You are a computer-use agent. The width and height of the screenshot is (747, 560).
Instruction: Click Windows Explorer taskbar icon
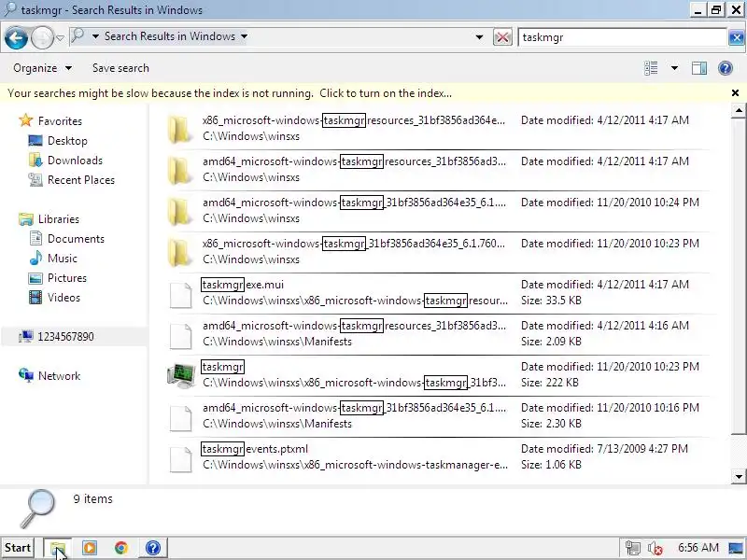point(58,548)
